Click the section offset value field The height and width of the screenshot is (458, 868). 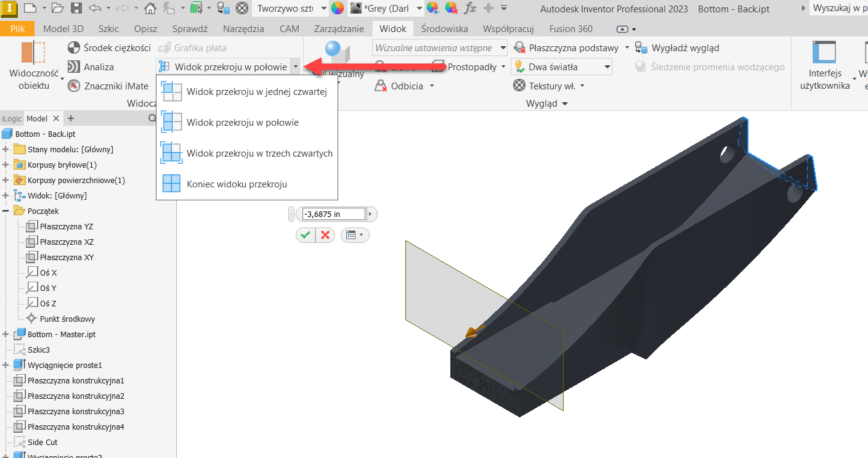(x=331, y=215)
